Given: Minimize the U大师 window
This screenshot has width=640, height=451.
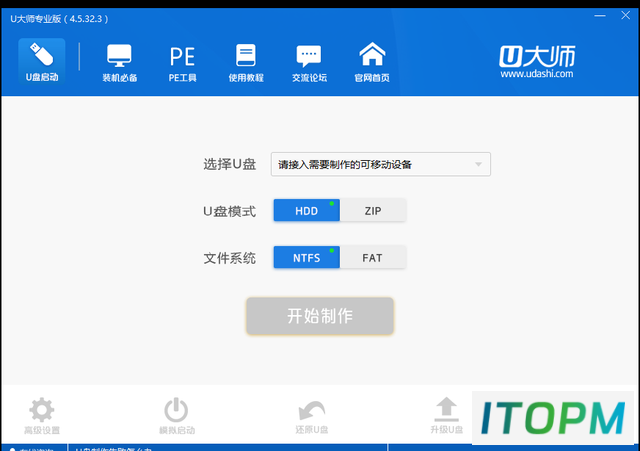Looking at the screenshot, I should pos(600,16).
